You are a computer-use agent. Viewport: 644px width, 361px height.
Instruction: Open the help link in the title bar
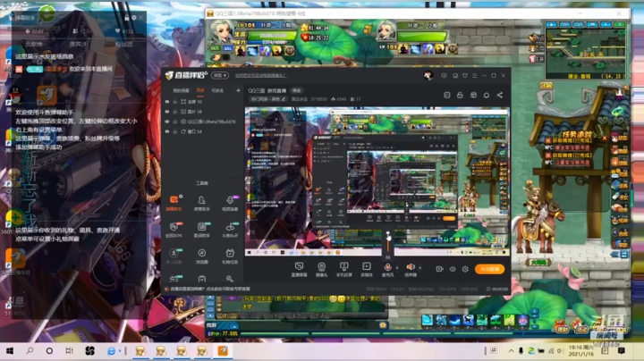[x=261, y=75]
